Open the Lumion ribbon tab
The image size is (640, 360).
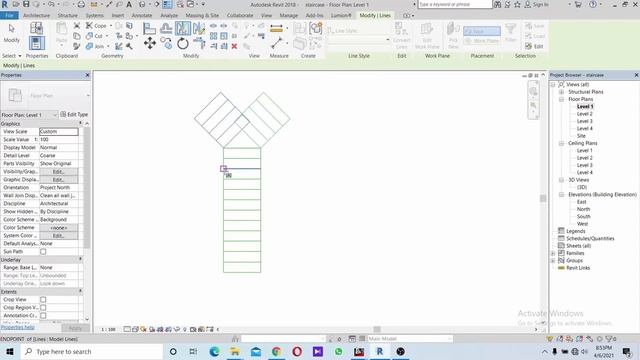pos(341,16)
